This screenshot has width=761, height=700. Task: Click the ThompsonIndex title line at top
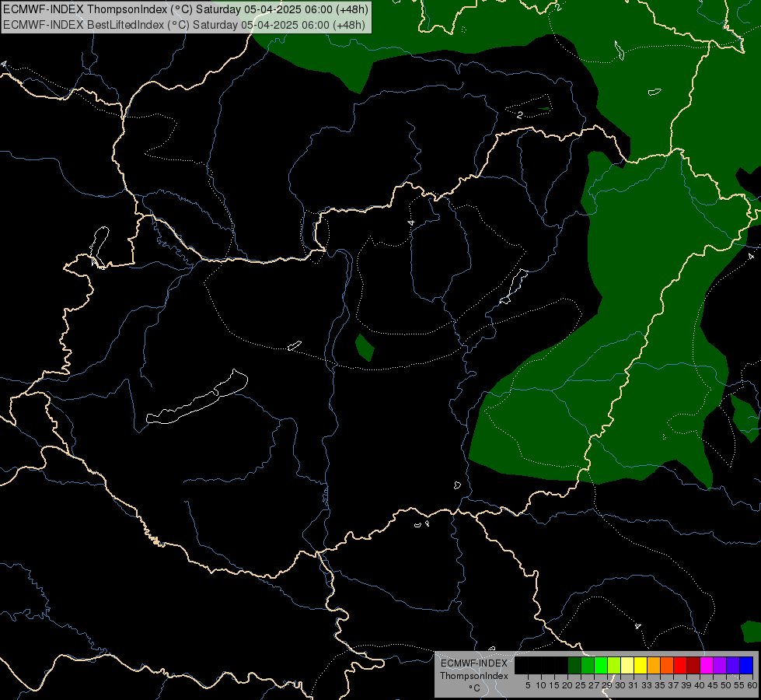tap(186, 9)
